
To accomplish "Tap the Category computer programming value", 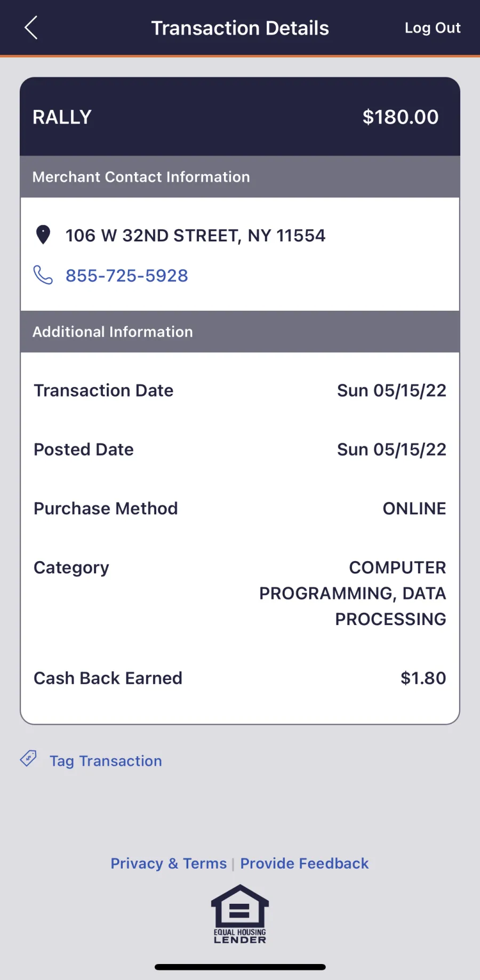I will point(352,593).
